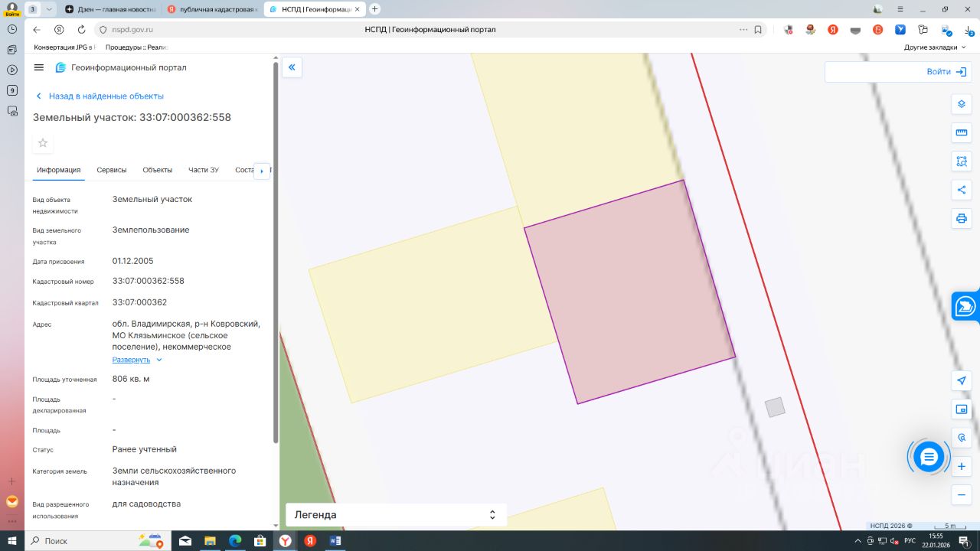Screen dimensions: 980x551
Task: Open the overview map panel icon
Action: [962, 409]
